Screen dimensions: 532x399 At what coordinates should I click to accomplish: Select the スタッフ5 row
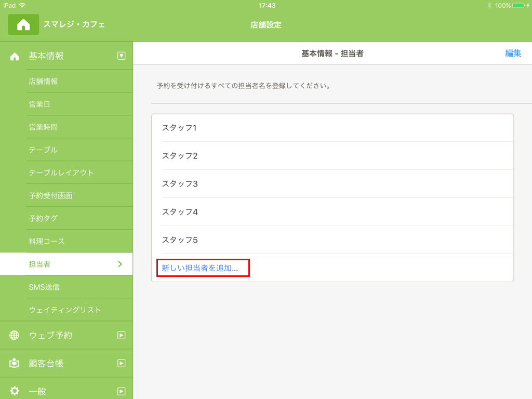[332, 240]
